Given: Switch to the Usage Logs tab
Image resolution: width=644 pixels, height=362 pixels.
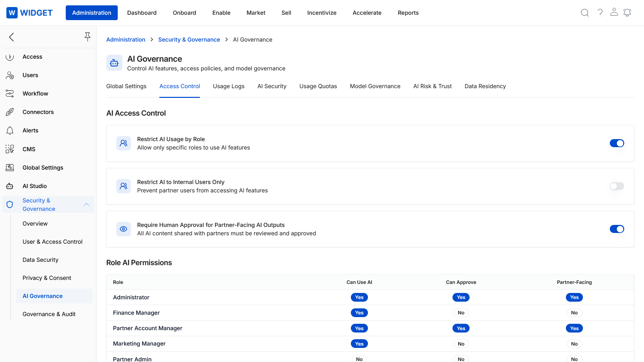Looking at the screenshot, I should 228,86.
